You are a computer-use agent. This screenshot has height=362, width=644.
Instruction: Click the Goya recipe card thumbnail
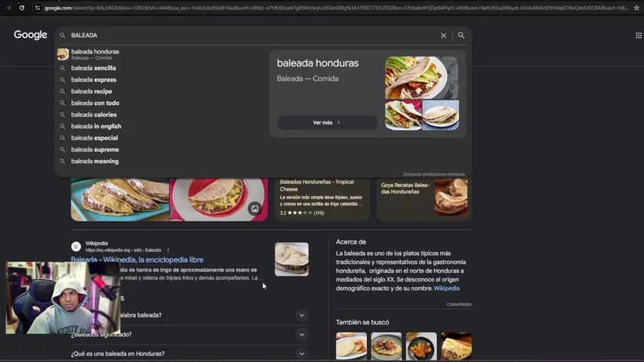(451, 198)
